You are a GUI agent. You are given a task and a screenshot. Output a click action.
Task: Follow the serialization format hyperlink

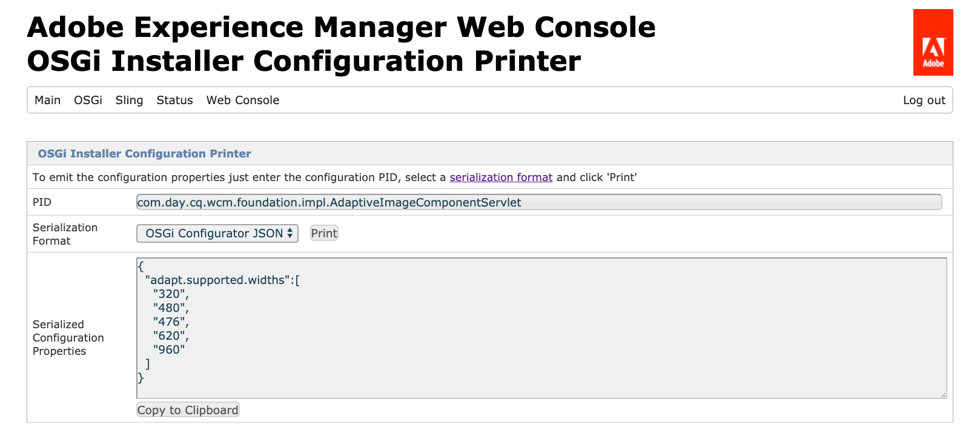pyautogui.click(x=501, y=177)
